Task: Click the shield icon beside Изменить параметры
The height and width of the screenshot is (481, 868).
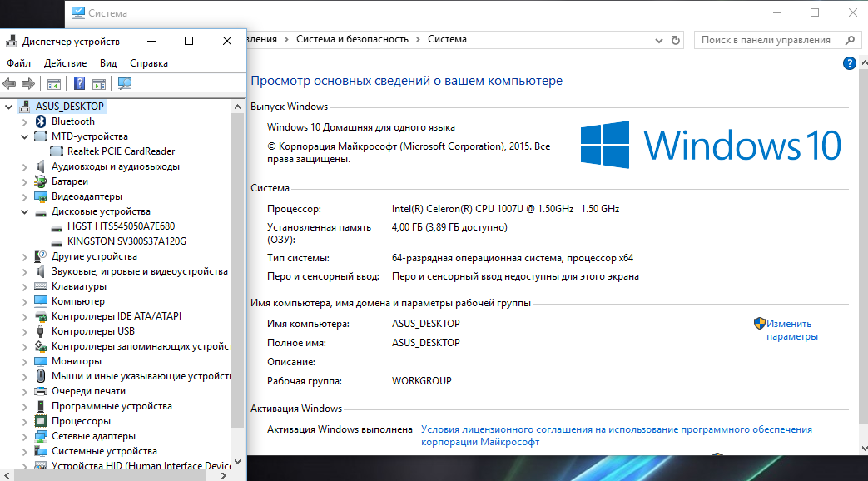Action: pos(759,323)
